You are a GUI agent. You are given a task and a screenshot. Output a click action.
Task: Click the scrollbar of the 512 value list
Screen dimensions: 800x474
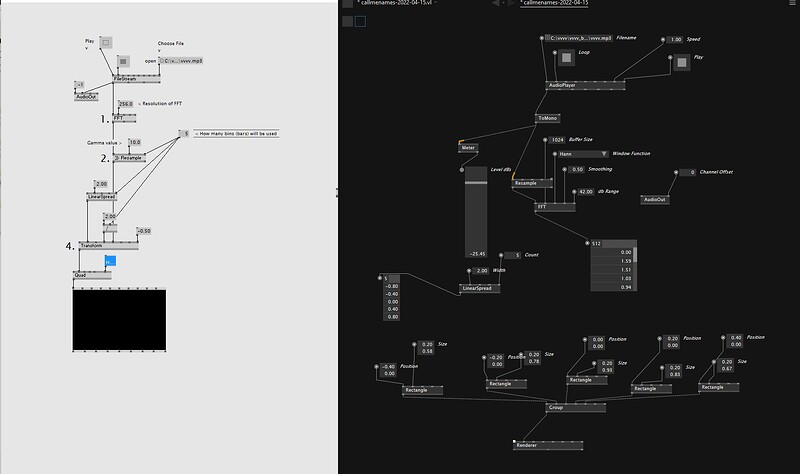point(635,255)
